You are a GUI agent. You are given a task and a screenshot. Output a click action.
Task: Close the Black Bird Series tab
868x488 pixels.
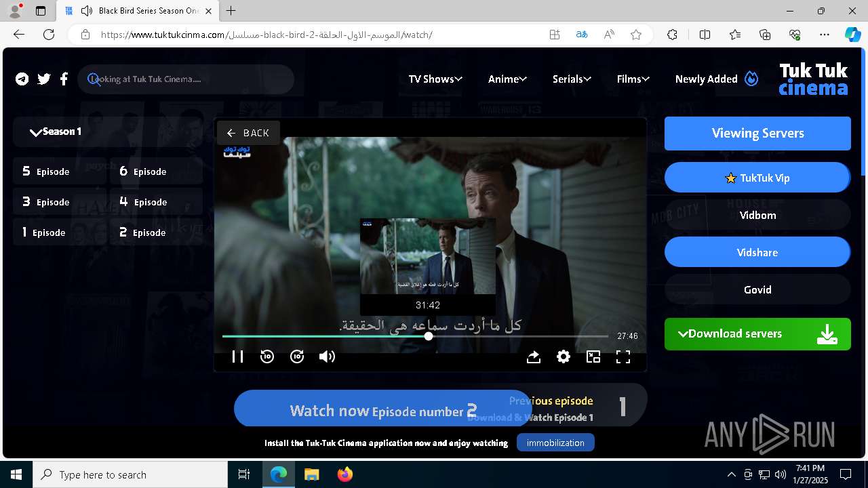209,11
